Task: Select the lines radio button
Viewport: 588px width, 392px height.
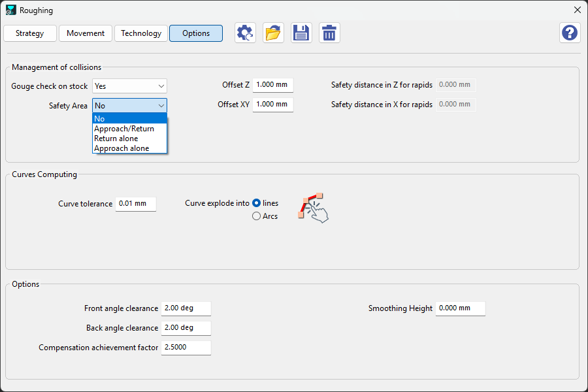Action: pos(256,203)
